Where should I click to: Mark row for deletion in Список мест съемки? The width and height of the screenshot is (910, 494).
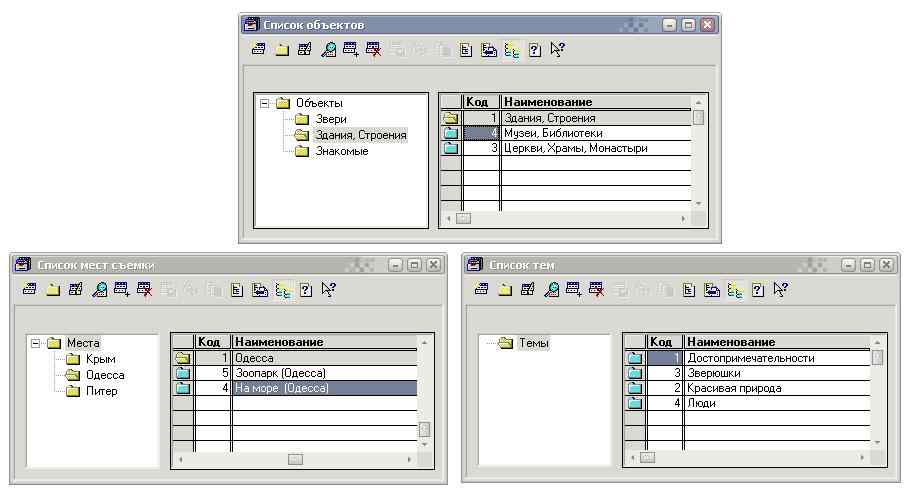pos(145,289)
